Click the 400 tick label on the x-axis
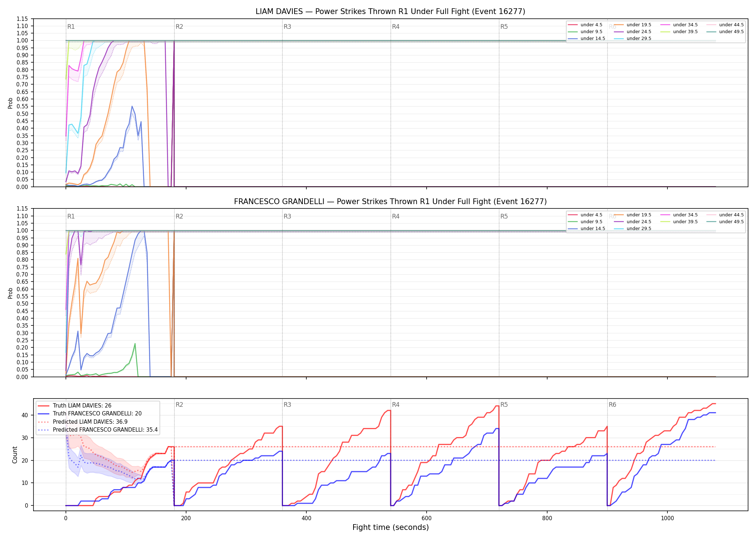Viewport: 756px width, 540px height. pyautogui.click(x=306, y=518)
